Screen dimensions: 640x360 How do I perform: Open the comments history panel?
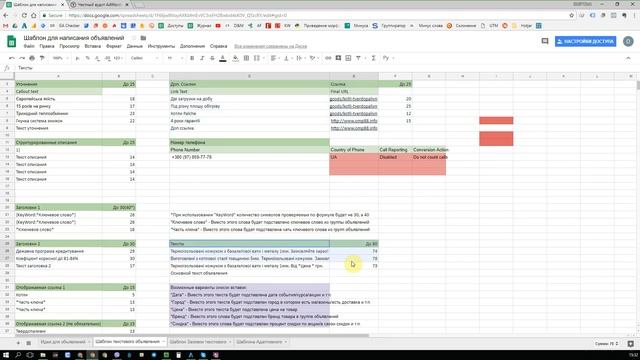coord(544,41)
